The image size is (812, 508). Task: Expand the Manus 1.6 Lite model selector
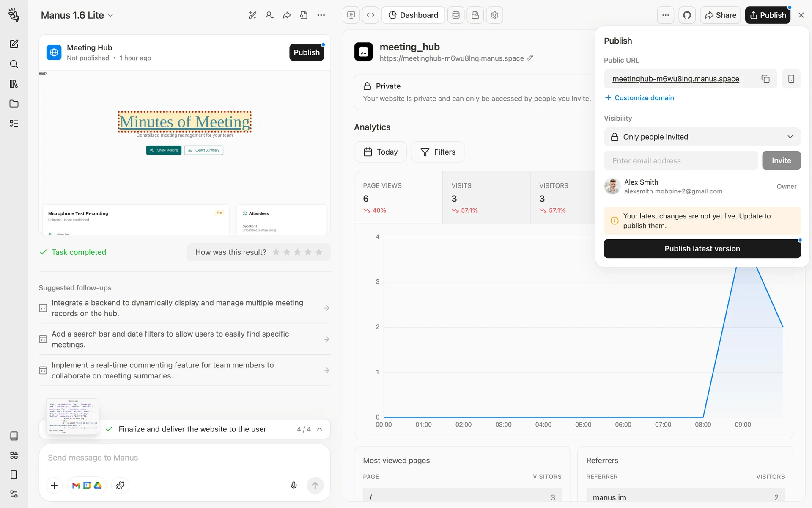[x=77, y=15]
